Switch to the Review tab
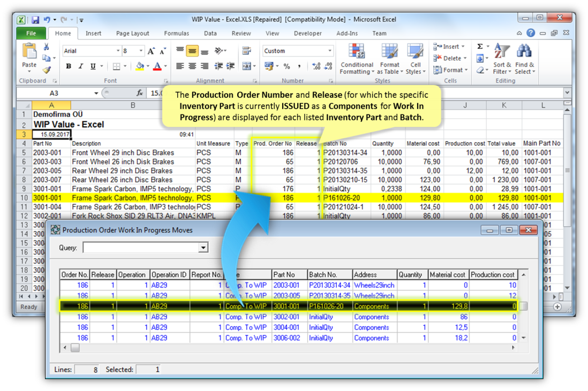 (x=241, y=33)
